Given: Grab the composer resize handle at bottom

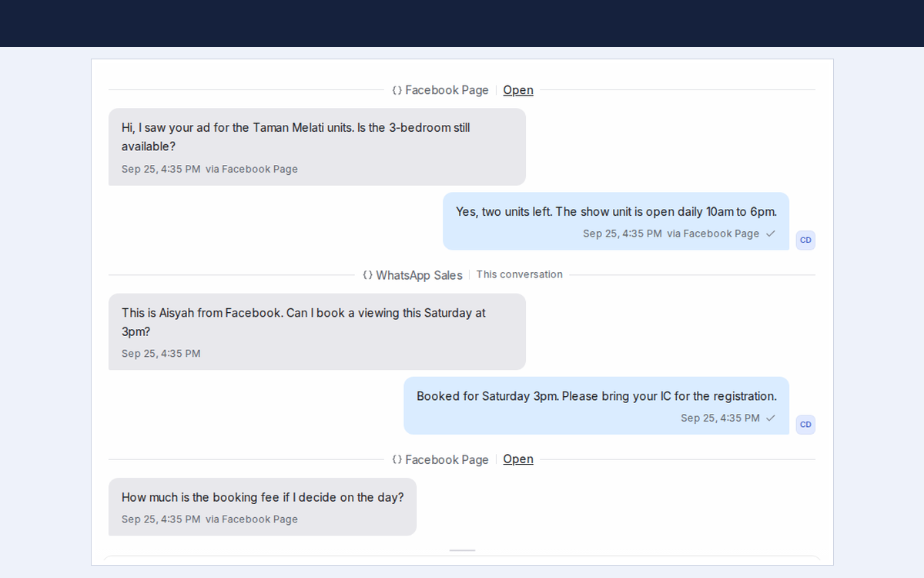Looking at the screenshot, I should coord(462,550).
